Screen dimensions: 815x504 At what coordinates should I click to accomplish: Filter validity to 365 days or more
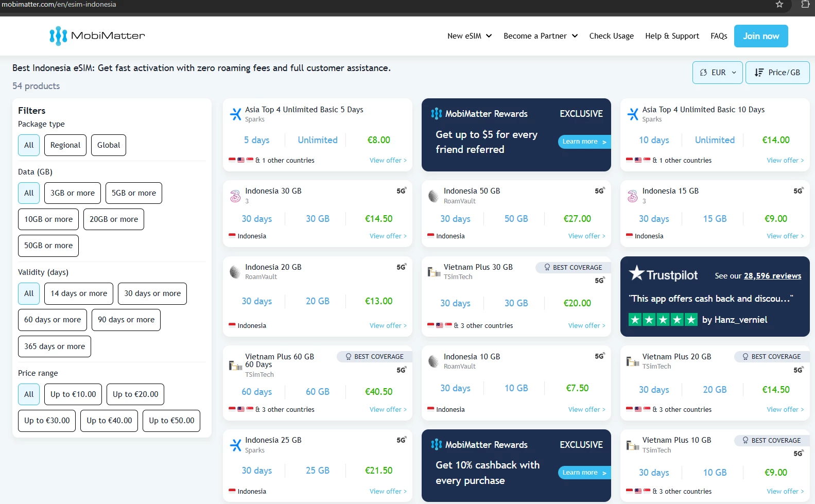coord(55,346)
